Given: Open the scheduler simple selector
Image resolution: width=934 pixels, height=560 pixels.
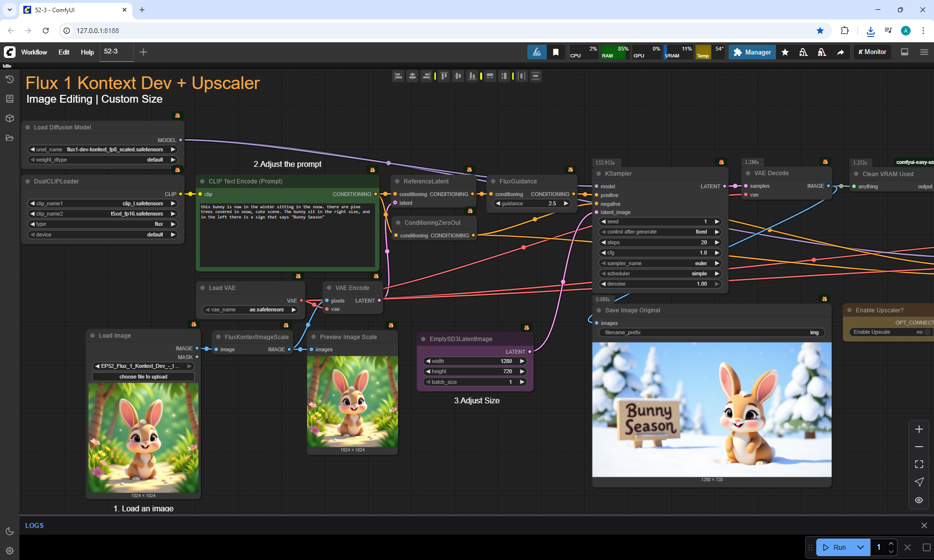Looking at the screenshot, I should [660, 273].
